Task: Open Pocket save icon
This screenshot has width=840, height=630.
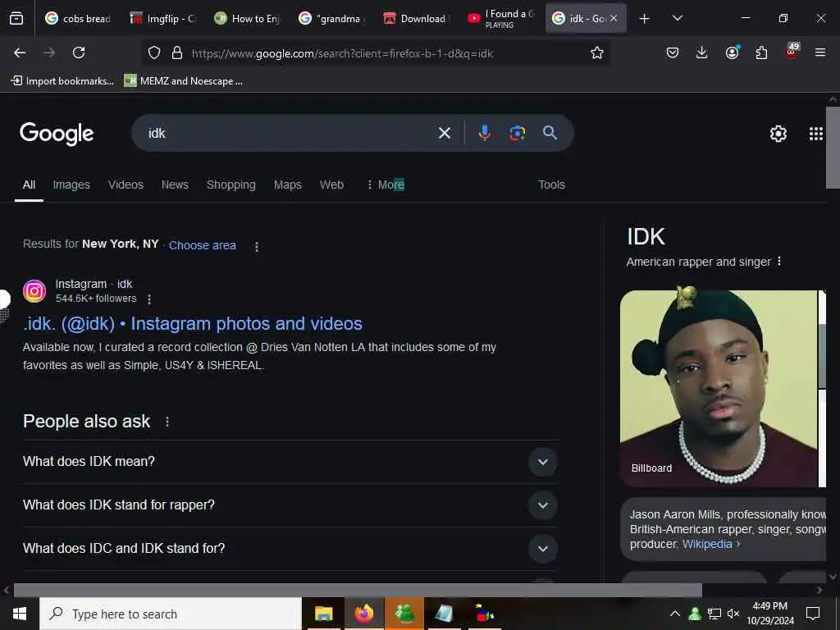Action: click(673, 52)
